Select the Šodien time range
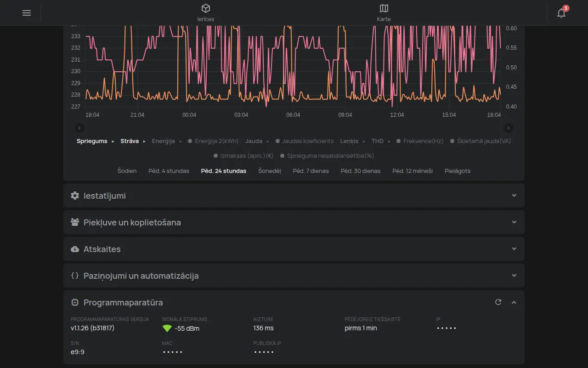 point(127,171)
